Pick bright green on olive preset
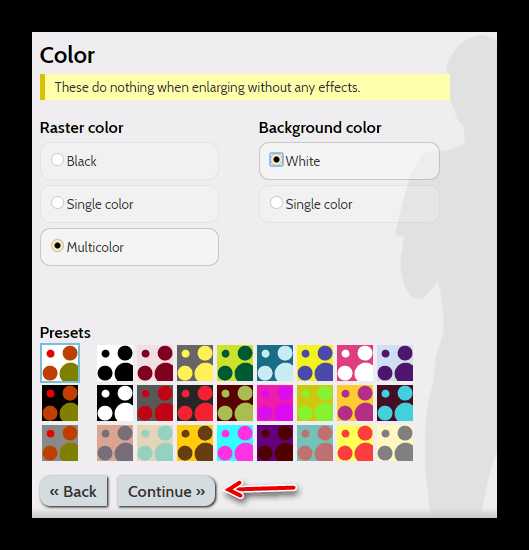Viewport: 529px width, 550px height. point(315,403)
